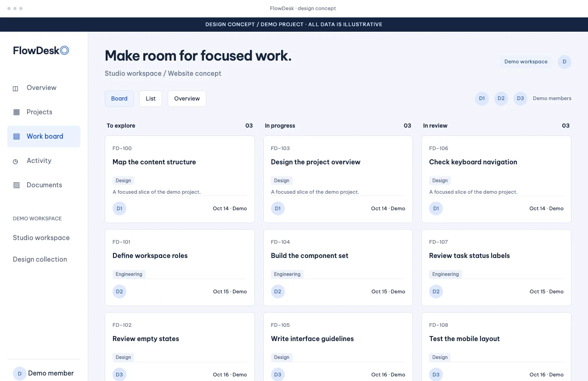Click the Projects grid icon
The image size is (588, 381).
click(17, 112)
